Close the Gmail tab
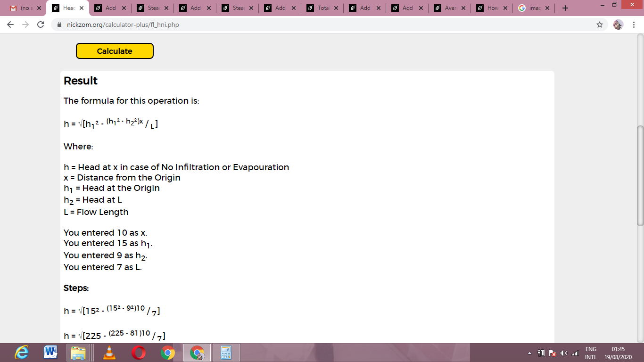Image resolution: width=644 pixels, height=362 pixels. pyautogui.click(x=39, y=8)
